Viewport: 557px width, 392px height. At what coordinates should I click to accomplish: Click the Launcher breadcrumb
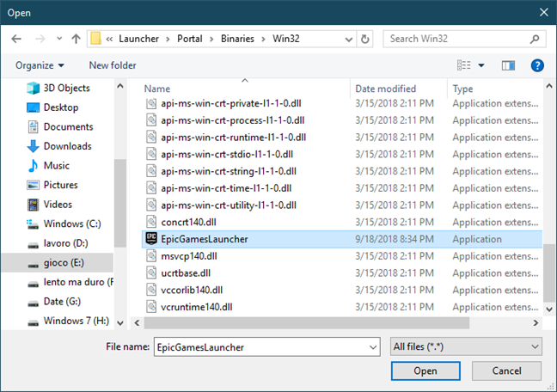point(139,39)
